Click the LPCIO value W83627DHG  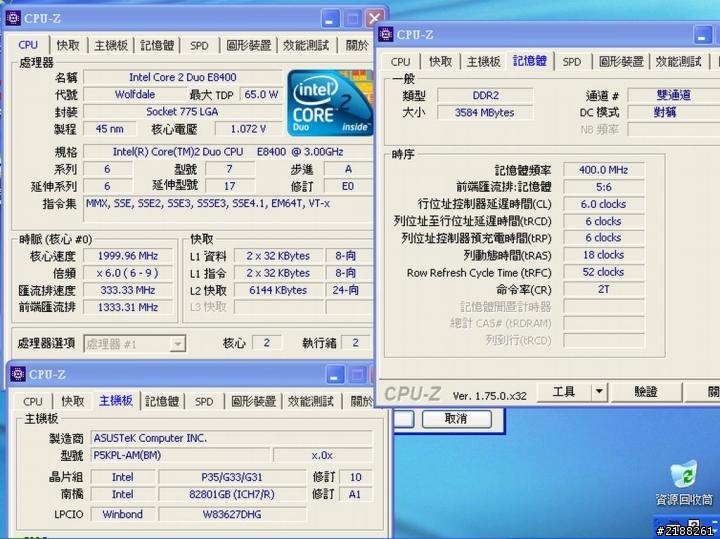[232, 514]
